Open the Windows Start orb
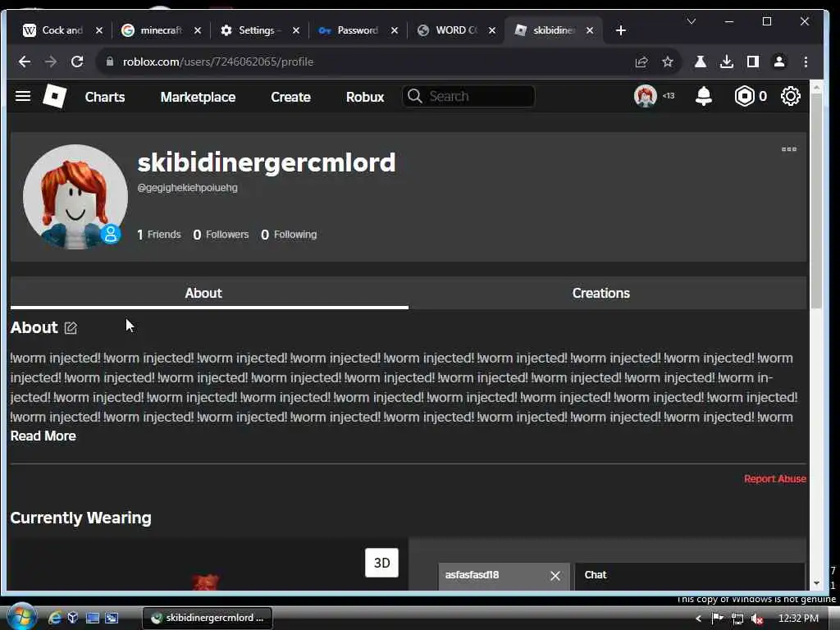The width and height of the screenshot is (840, 630). click(x=21, y=617)
